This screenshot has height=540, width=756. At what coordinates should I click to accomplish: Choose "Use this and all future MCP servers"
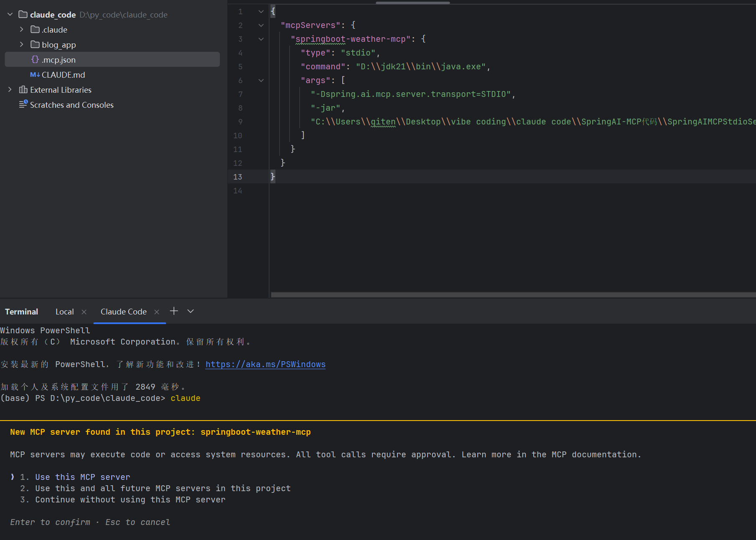[x=163, y=489]
